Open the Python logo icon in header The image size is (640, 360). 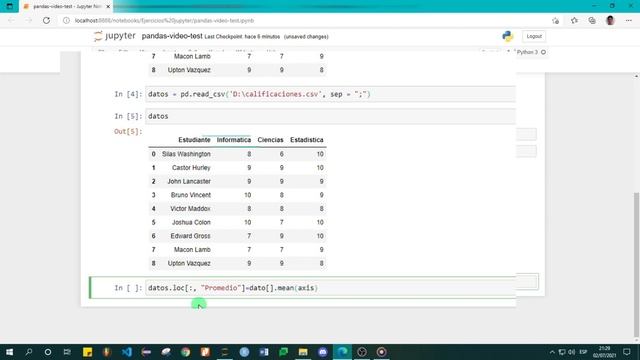tap(507, 36)
